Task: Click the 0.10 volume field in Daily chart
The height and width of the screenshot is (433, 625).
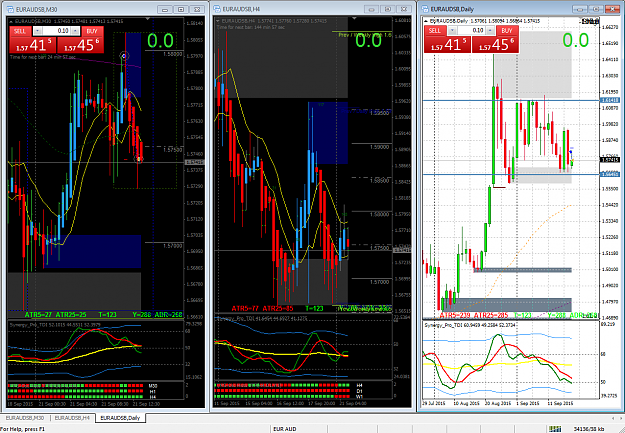Action: [x=471, y=30]
